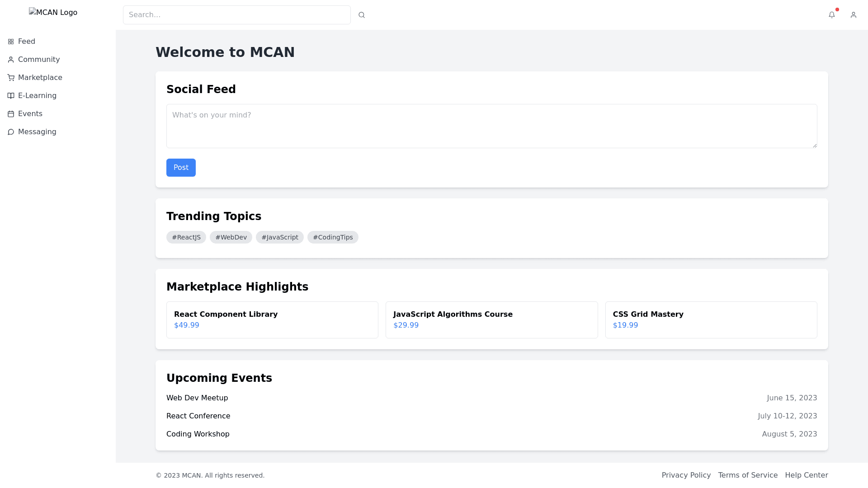Click the E-Learning book icon
The image size is (868, 488).
11,96
